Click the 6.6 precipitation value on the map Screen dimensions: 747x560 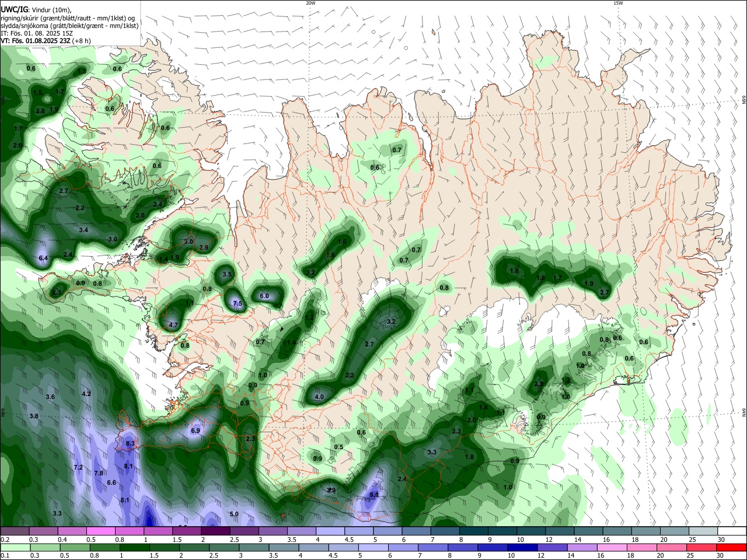tap(111, 482)
